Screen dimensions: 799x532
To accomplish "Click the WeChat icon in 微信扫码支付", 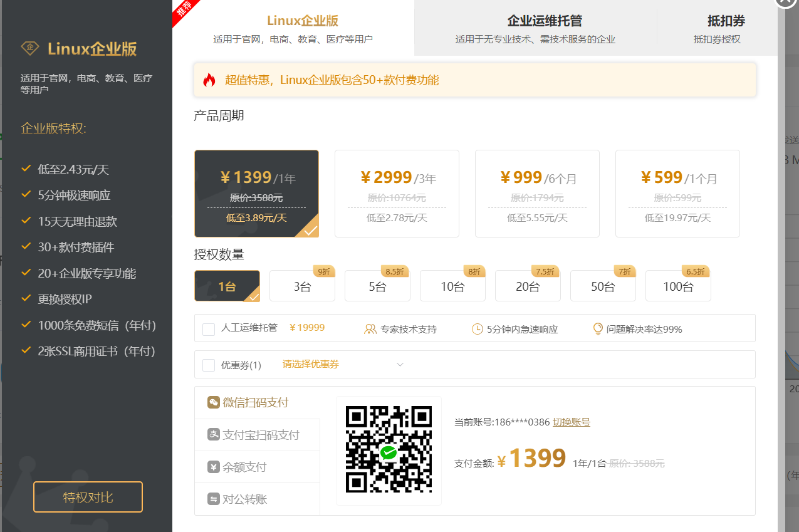I will [213, 402].
